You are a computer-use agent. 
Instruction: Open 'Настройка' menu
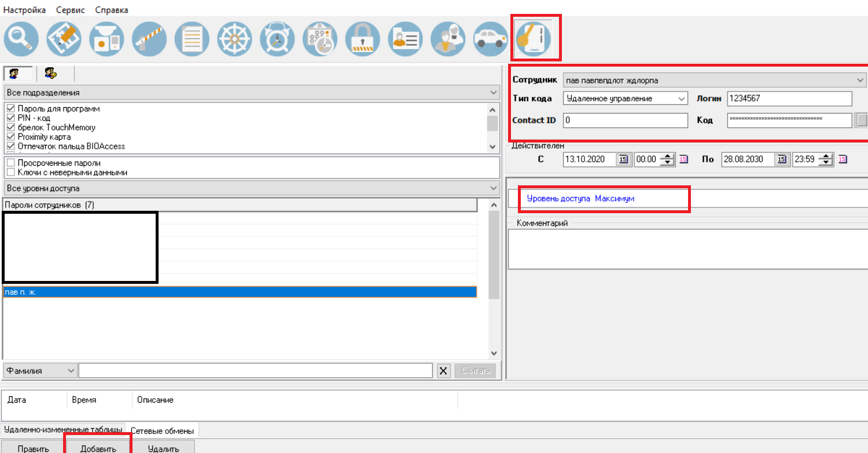pyautogui.click(x=24, y=10)
